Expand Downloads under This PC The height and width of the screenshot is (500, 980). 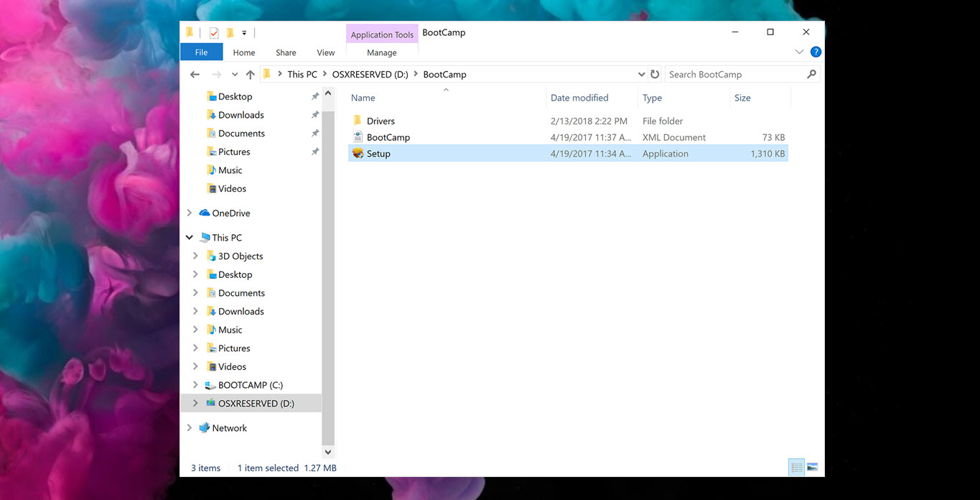coord(195,312)
